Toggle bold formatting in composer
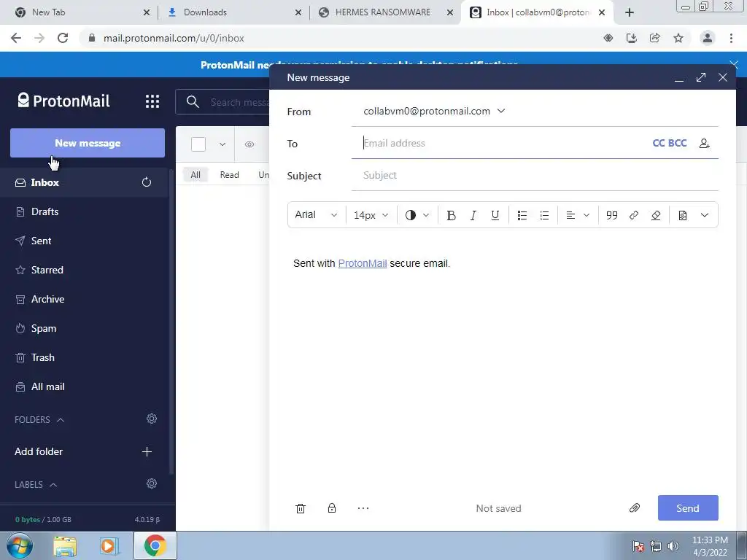Screen dimensions: 747x560 tap(451, 215)
